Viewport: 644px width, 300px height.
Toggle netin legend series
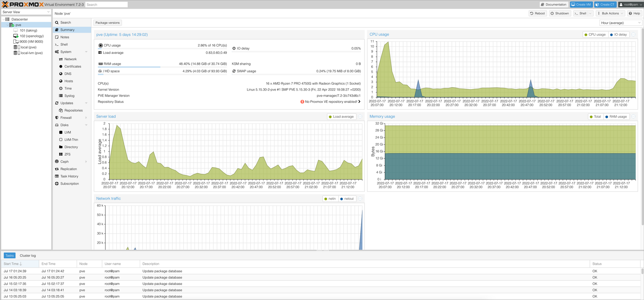(330, 199)
